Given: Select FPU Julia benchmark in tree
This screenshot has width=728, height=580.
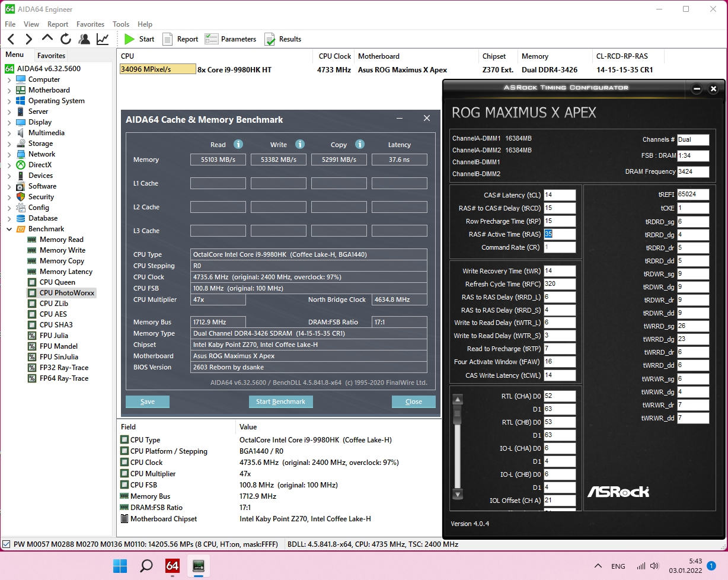Looking at the screenshot, I should pos(53,336).
